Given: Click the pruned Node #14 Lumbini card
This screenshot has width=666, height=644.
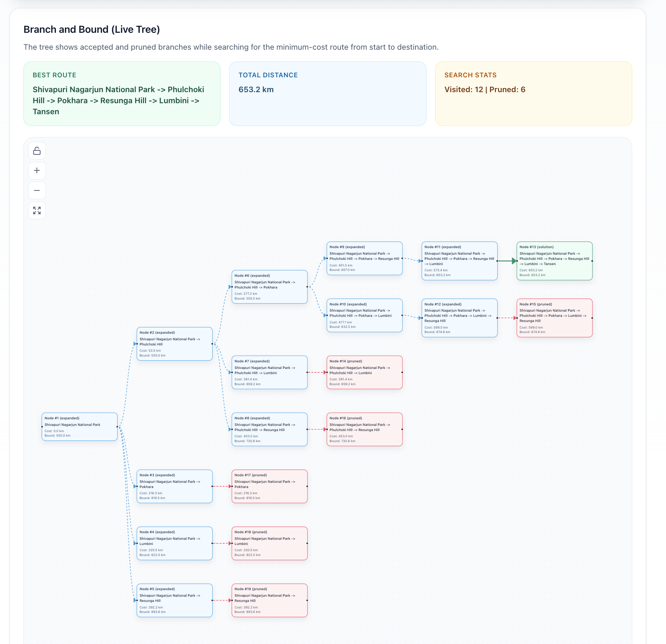Looking at the screenshot, I should click(364, 372).
